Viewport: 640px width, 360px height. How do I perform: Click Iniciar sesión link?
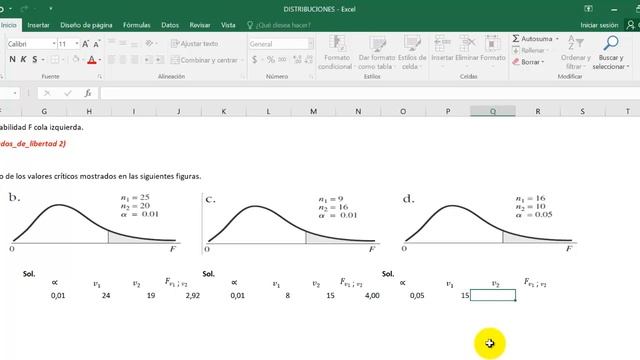599,25
